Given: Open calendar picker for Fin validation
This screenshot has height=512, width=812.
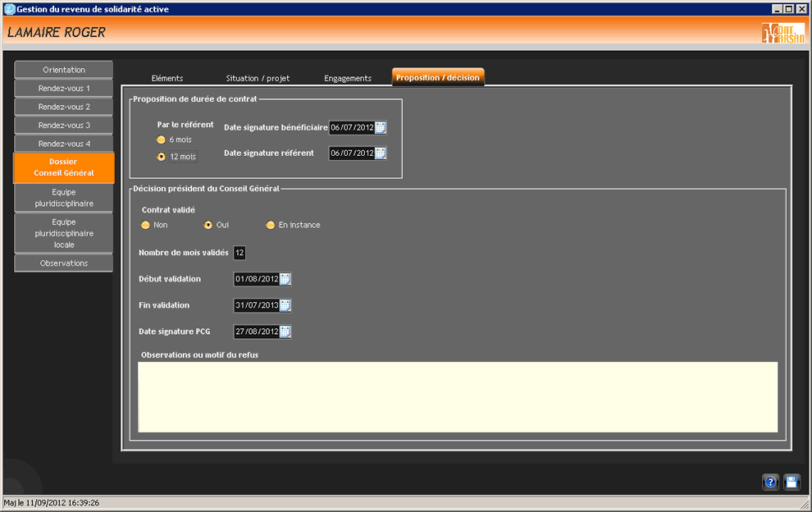Looking at the screenshot, I should pos(285,305).
